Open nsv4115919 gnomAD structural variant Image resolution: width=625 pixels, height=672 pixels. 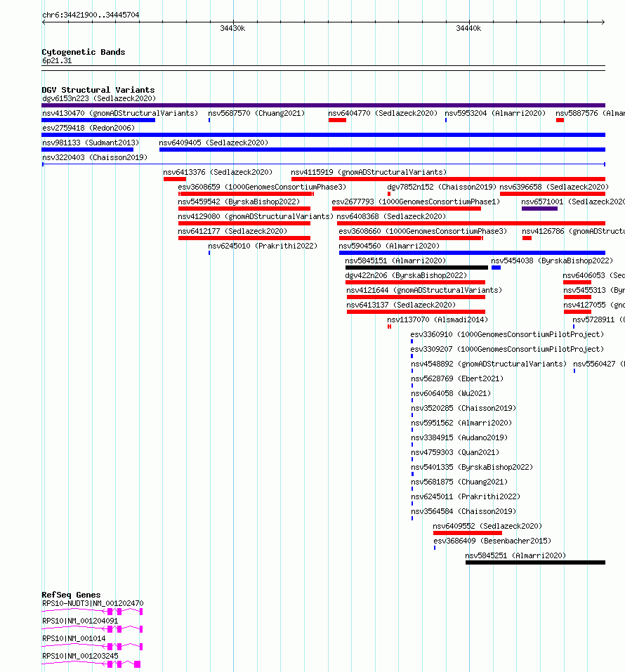(x=369, y=172)
